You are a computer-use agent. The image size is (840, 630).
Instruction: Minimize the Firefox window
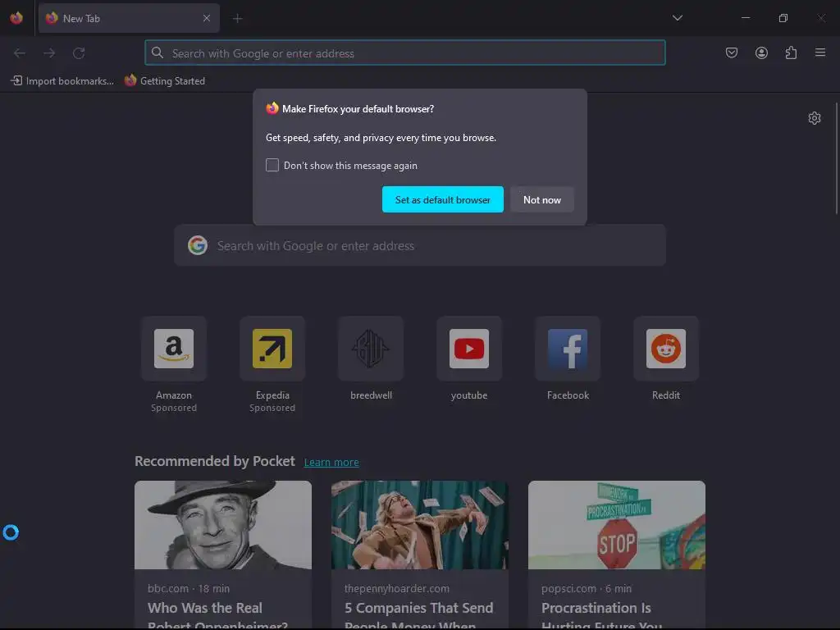pos(745,18)
